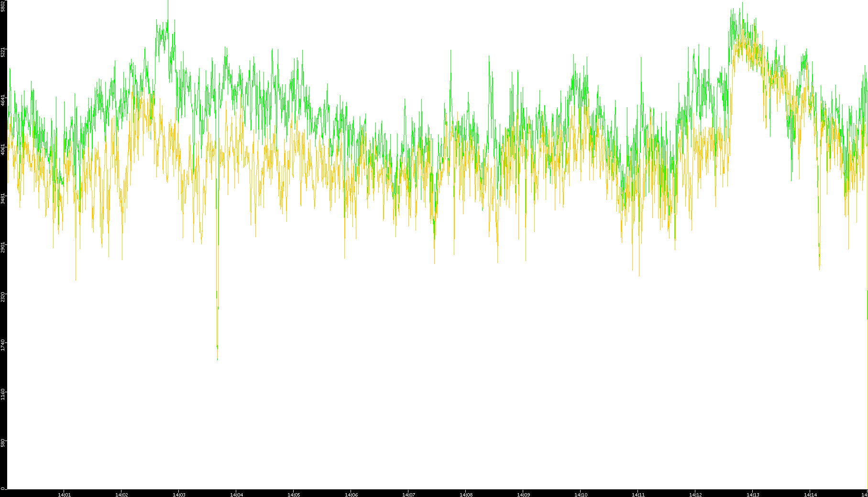
Task: Click the 14:04 time axis label
Action: [236, 494]
